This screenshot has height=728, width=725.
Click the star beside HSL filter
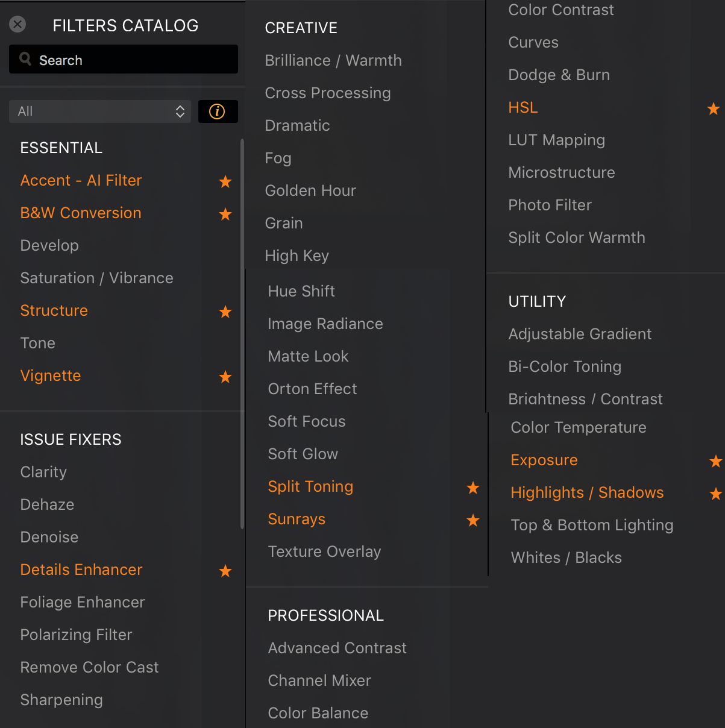point(714,108)
